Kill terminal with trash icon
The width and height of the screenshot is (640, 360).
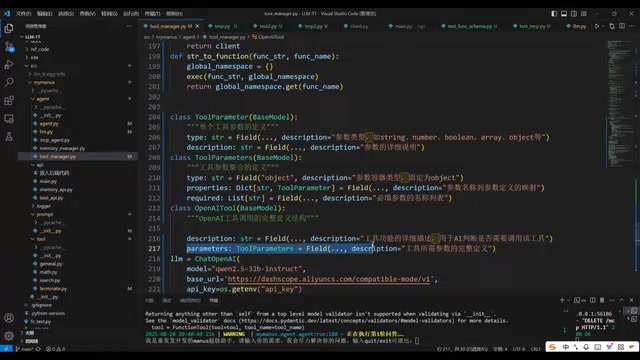point(602,300)
